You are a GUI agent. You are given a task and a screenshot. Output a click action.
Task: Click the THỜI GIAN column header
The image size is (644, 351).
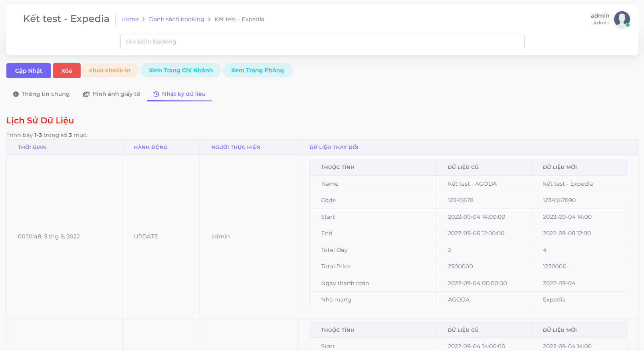(x=32, y=147)
